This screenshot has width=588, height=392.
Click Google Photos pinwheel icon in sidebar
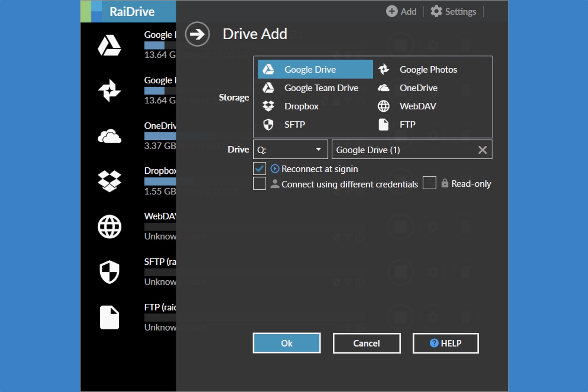click(109, 91)
